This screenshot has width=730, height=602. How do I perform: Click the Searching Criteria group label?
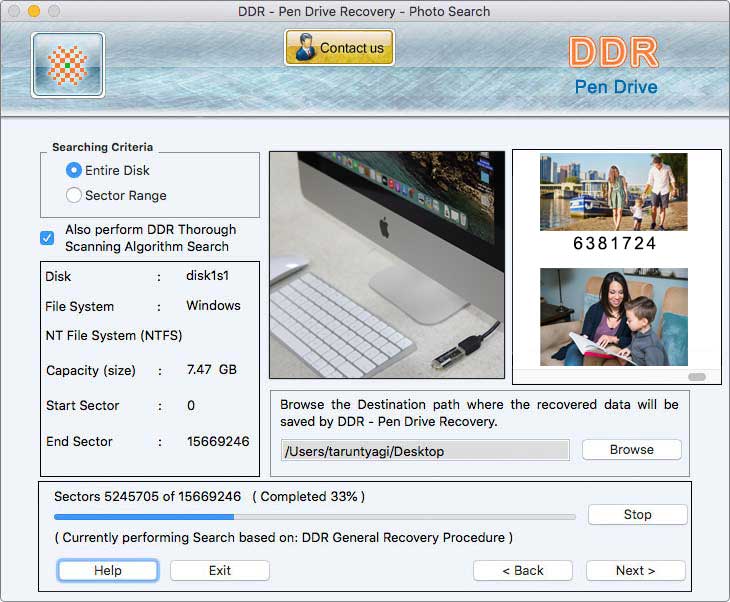pos(102,147)
